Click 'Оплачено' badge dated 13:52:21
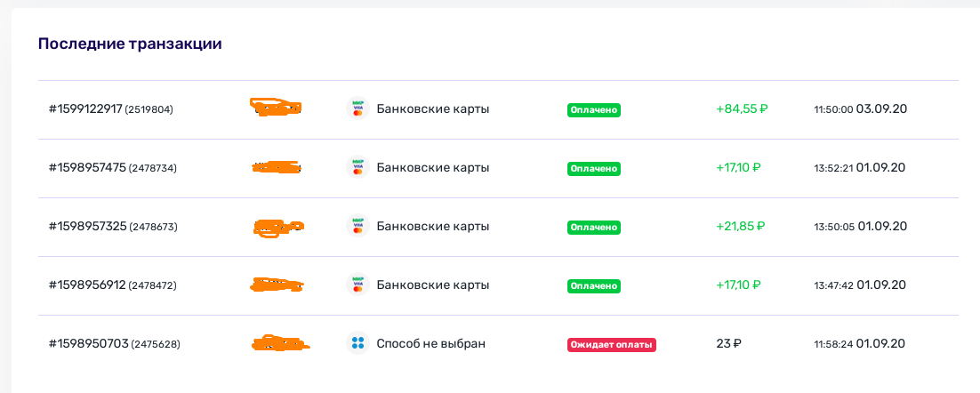This screenshot has width=980, height=393. [x=593, y=169]
